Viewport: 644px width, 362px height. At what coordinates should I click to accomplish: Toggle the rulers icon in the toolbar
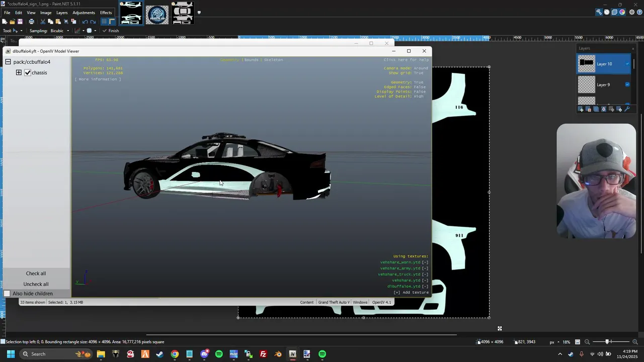[112, 22]
